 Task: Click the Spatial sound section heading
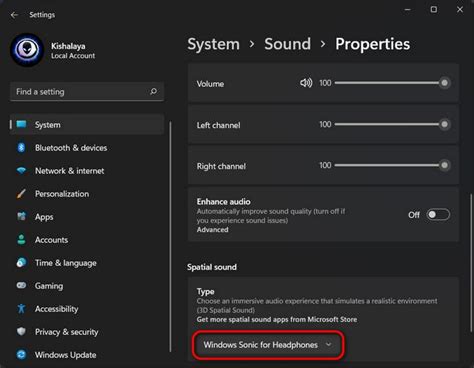[212, 267]
